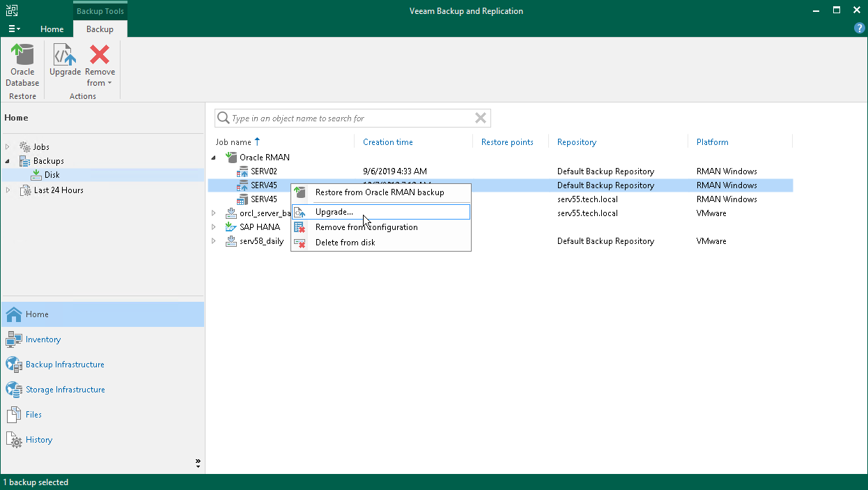Open the Backup Infrastructure view

tap(64, 365)
